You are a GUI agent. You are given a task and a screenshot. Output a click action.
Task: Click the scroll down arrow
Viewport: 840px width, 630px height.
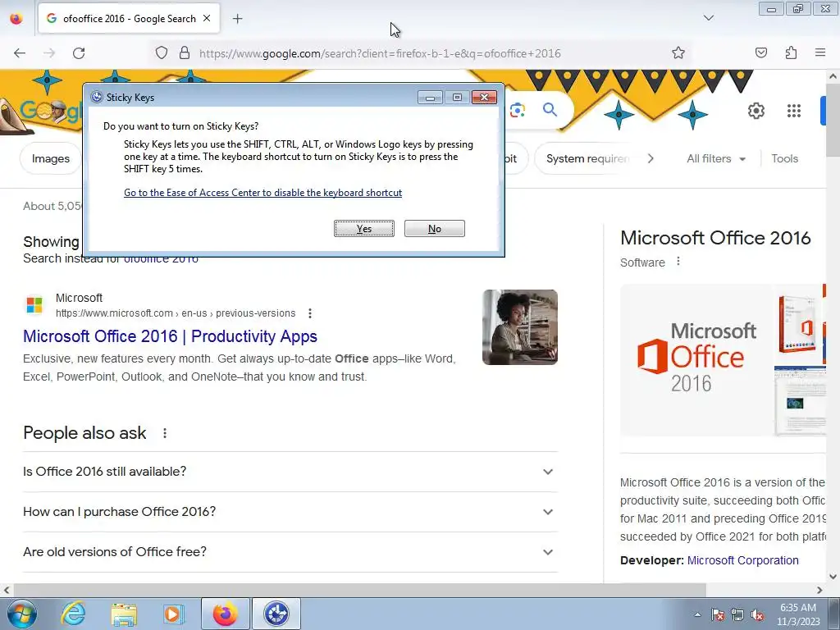pos(833,577)
